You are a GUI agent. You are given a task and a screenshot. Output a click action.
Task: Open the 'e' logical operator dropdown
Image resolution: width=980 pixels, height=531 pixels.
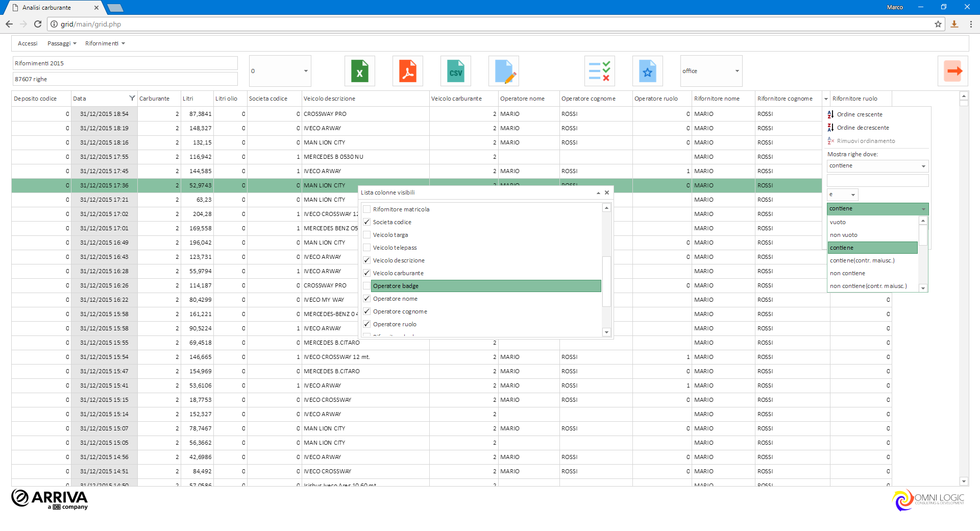[x=842, y=195]
